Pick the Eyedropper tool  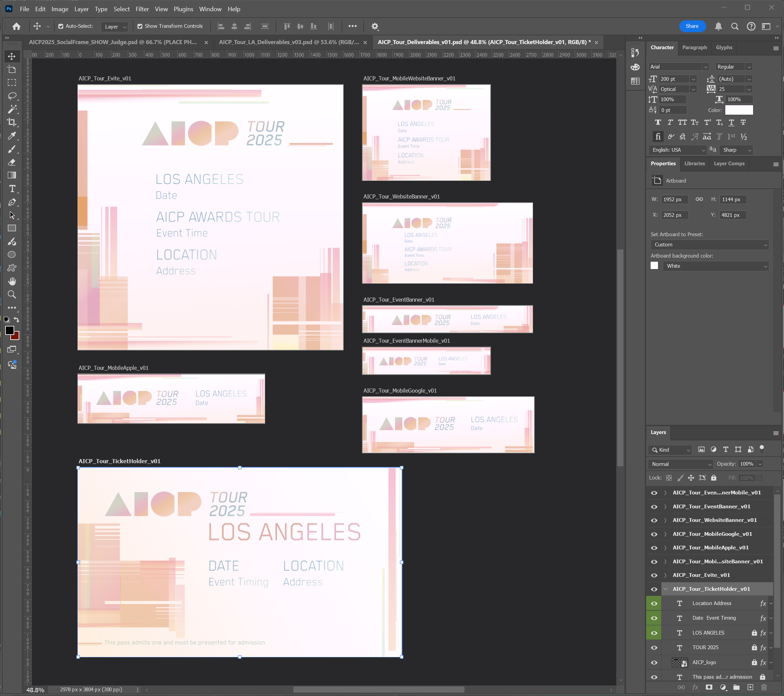pyautogui.click(x=12, y=136)
